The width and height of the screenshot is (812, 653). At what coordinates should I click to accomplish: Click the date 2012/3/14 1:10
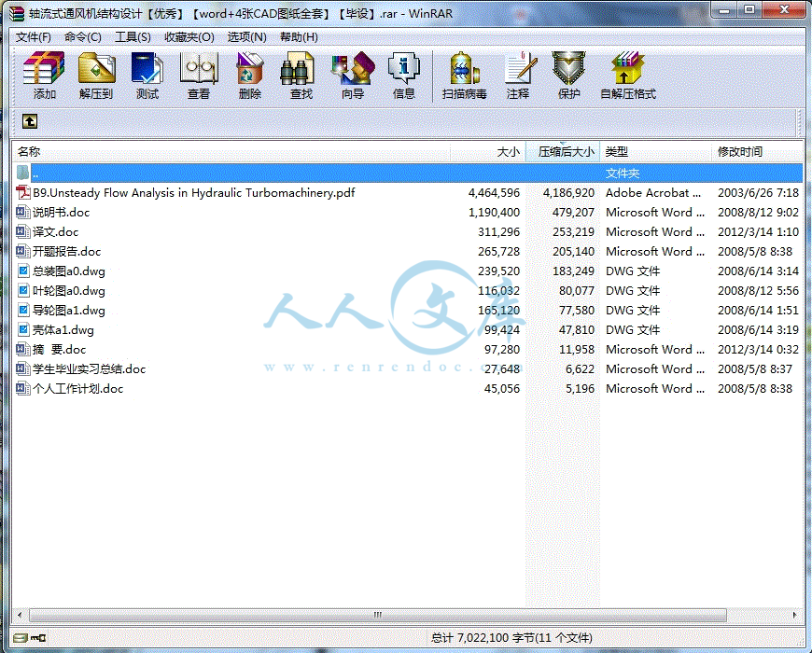point(758,231)
